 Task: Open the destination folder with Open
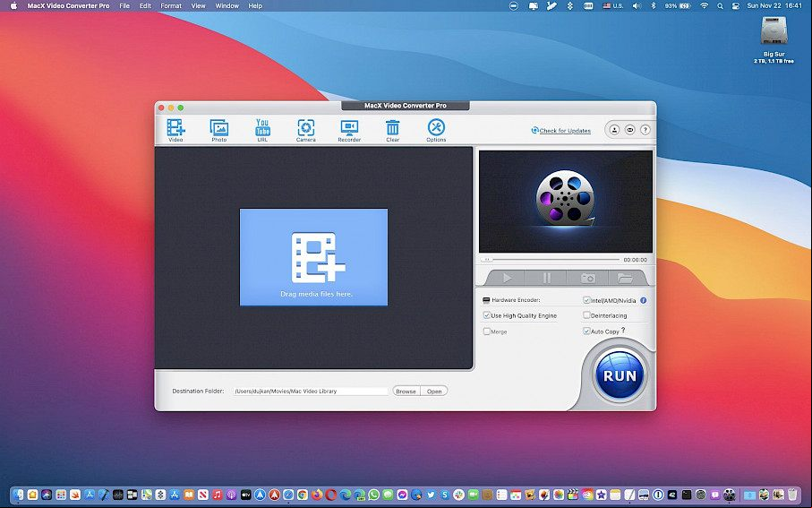434,392
